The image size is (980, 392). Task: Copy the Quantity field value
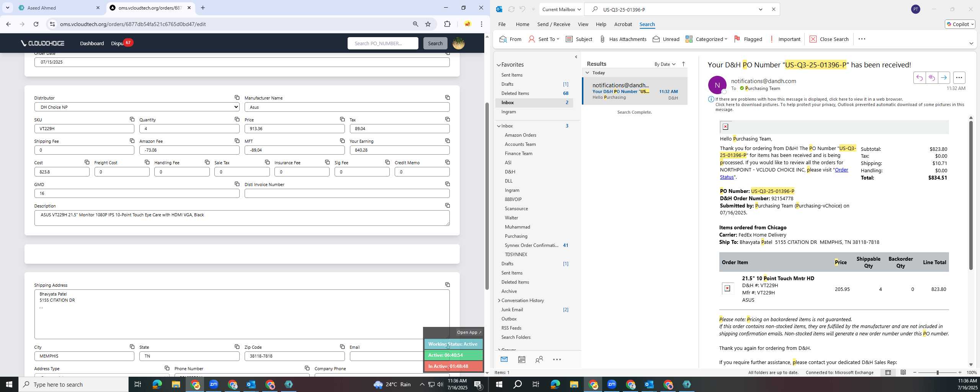237,119
